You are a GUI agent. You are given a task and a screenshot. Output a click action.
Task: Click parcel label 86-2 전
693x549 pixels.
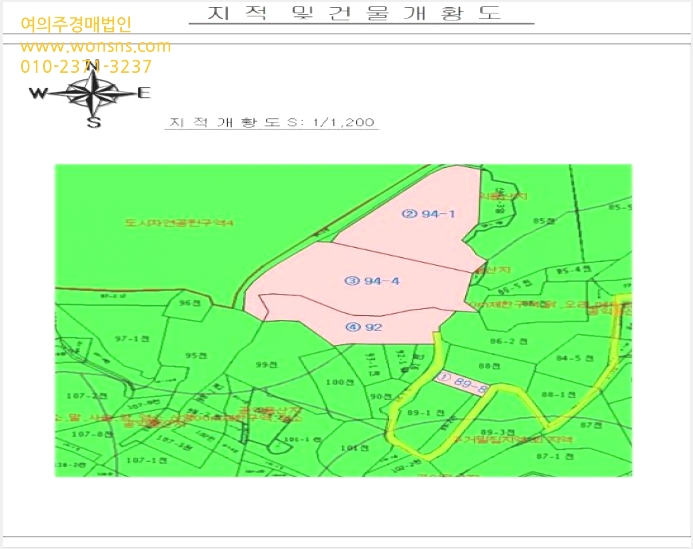(x=509, y=341)
